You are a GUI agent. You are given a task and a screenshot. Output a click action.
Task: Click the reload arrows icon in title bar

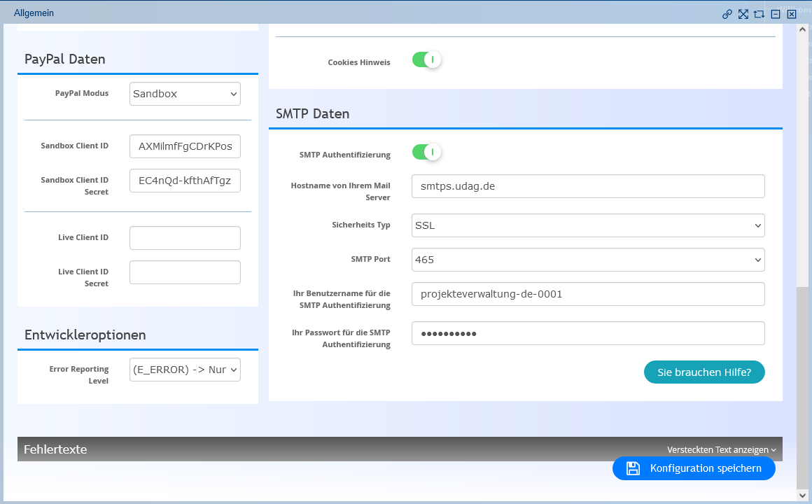(759, 14)
